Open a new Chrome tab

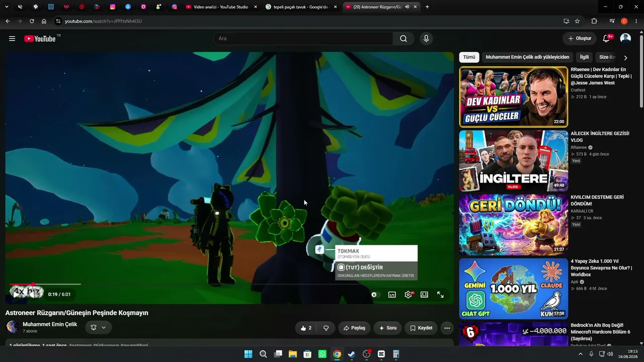tap(427, 7)
